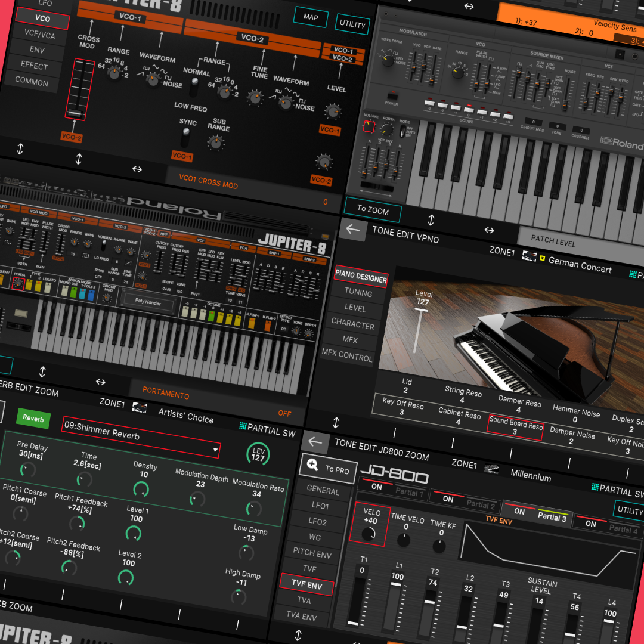This screenshot has width=644, height=644.
Task: Click the FINE TUNE knob
Action: (255, 98)
